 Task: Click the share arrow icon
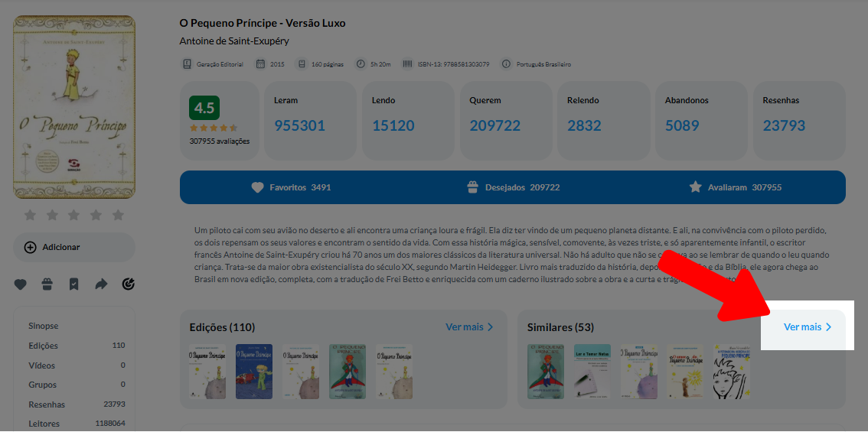101,284
